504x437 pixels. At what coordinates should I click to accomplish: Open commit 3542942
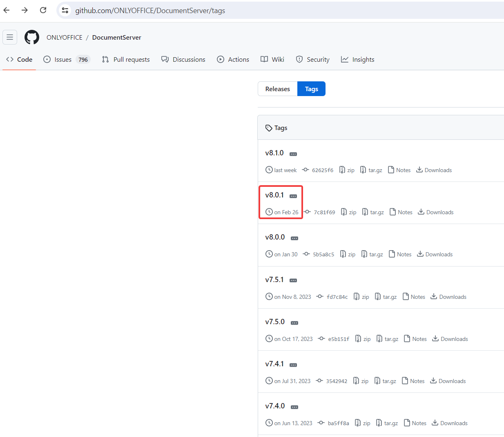coord(332,381)
